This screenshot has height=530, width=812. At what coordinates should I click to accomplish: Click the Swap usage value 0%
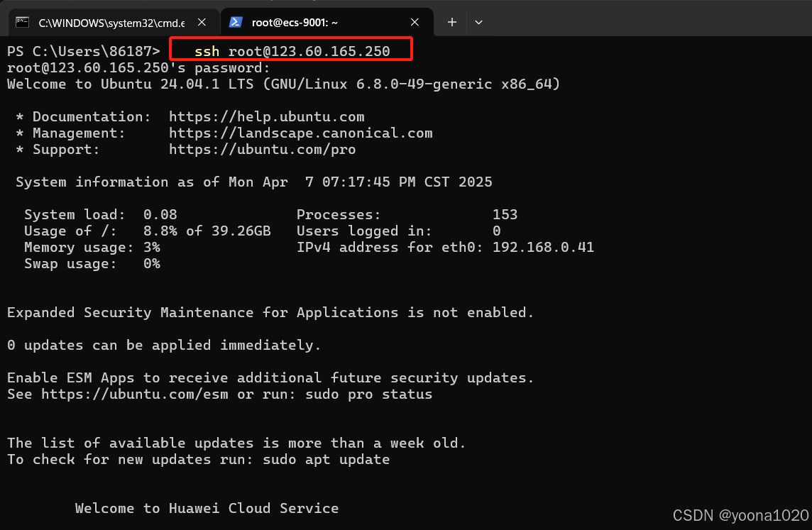point(152,264)
